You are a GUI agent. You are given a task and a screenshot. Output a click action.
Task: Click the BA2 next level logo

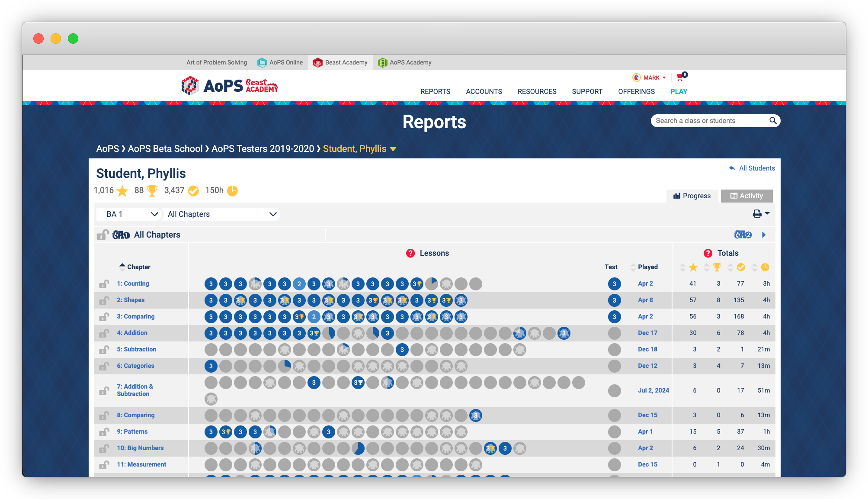point(743,235)
